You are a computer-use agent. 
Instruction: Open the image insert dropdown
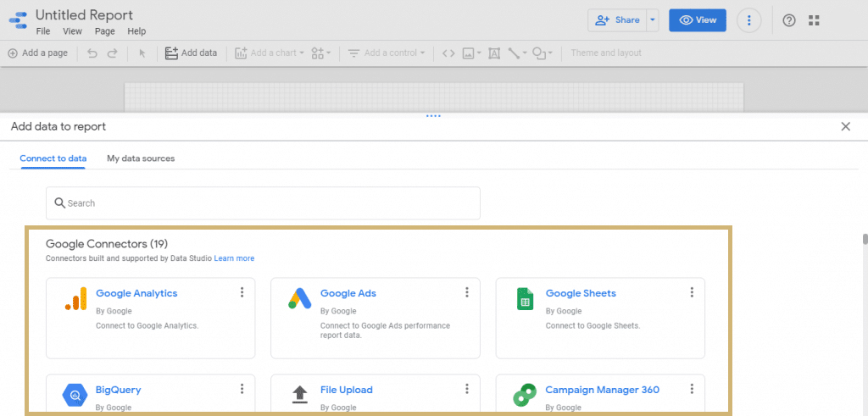click(x=471, y=53)
